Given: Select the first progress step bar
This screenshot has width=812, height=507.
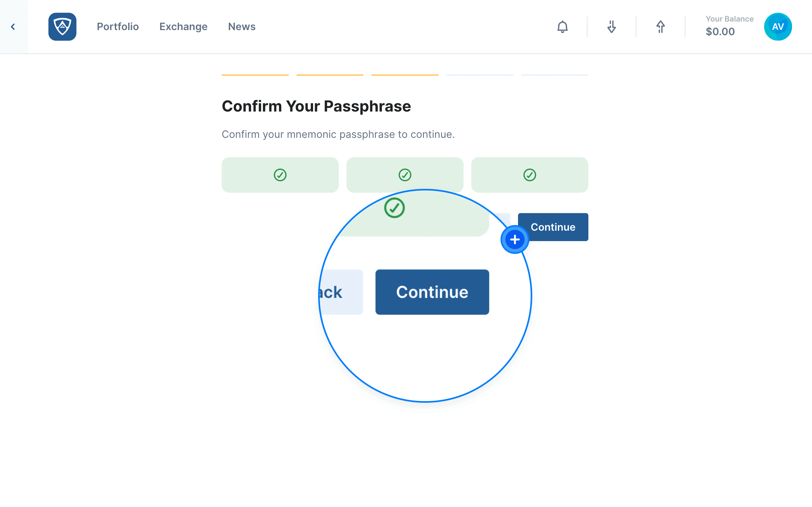Looking at the screenshot, I should click(x=255, y=75).
